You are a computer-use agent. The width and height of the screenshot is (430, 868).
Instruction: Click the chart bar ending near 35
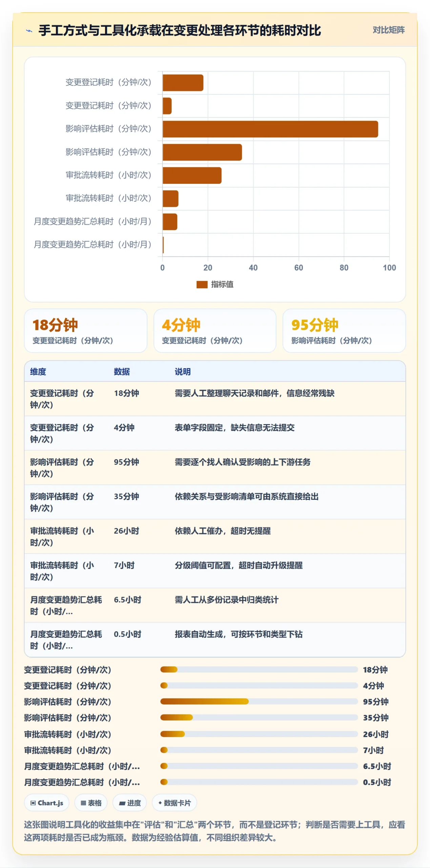click(x=202, y=152)
